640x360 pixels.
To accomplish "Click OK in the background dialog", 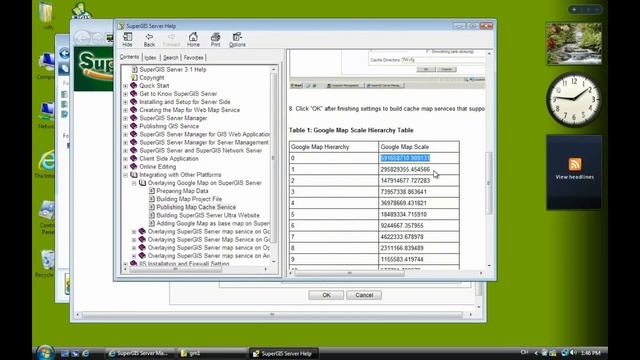I will (326, 295).
